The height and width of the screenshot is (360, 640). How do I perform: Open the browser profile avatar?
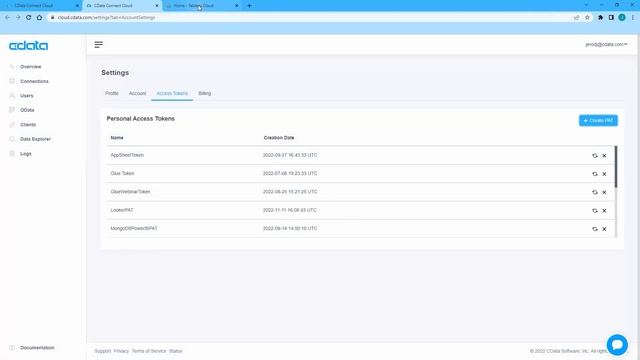tap(622, 18)
